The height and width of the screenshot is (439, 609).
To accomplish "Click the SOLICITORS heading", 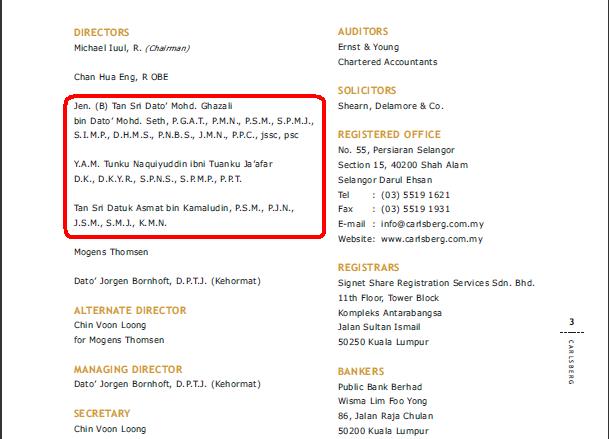I will 367,91.
